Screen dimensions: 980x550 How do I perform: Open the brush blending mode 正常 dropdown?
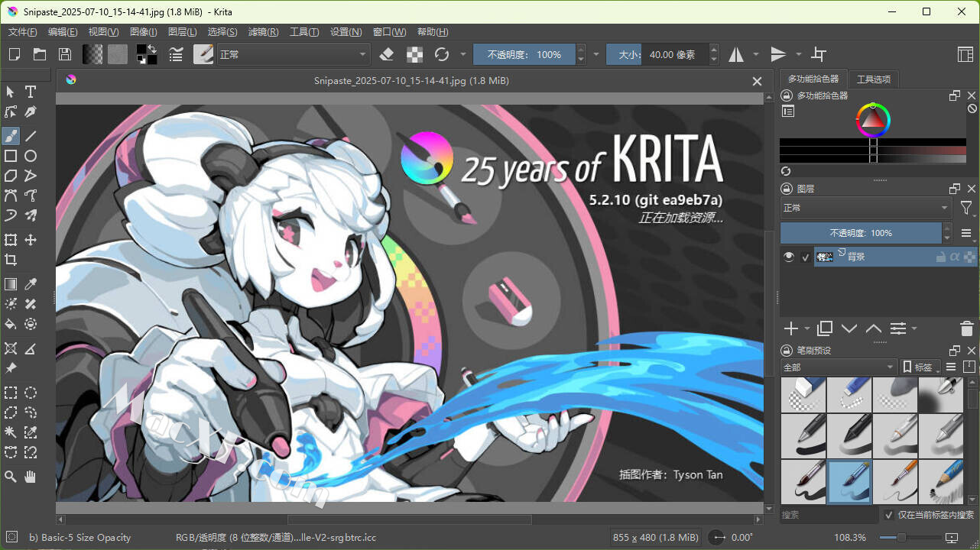click(x=294, y=54)
